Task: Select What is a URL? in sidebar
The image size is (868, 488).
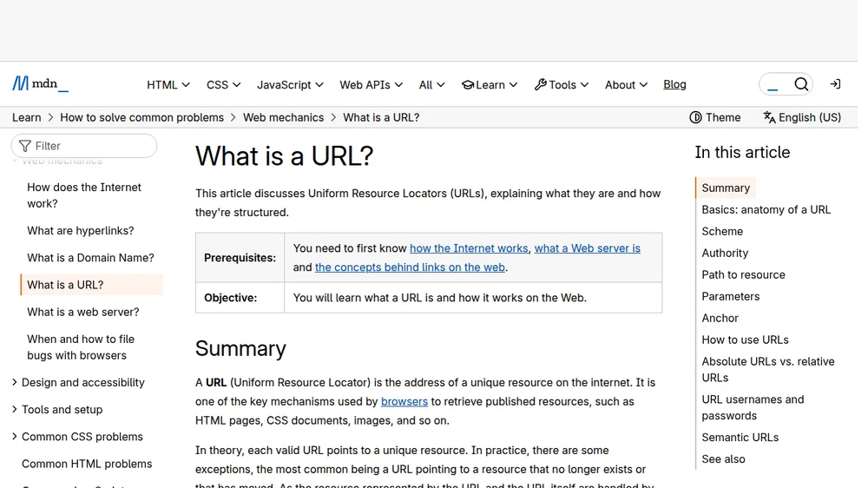Action: pos(92,285)
